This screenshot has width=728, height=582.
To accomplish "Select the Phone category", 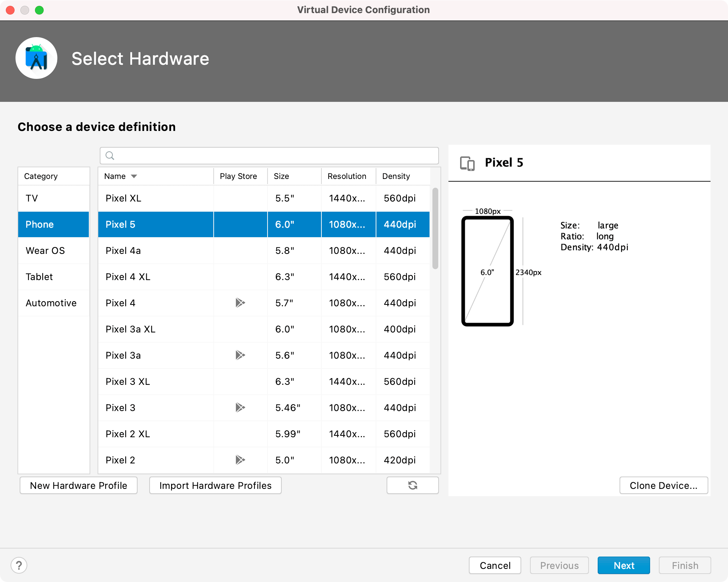I will tap(40, 224).
